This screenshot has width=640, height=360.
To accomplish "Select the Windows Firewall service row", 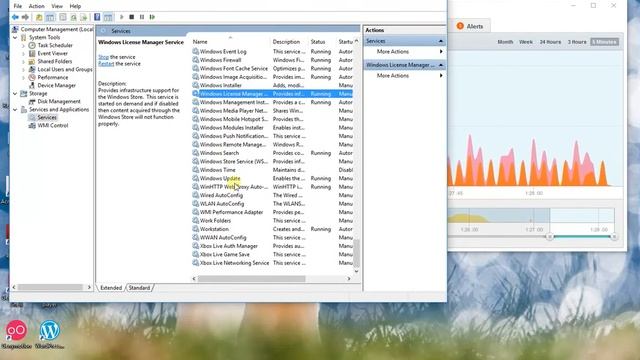I will [272, 60].
